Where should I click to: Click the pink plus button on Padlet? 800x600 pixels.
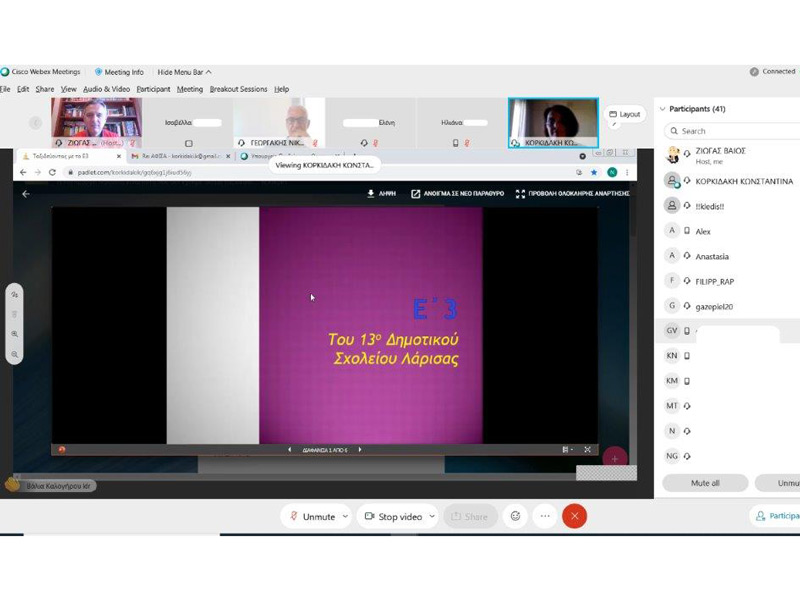coord(614,458)
